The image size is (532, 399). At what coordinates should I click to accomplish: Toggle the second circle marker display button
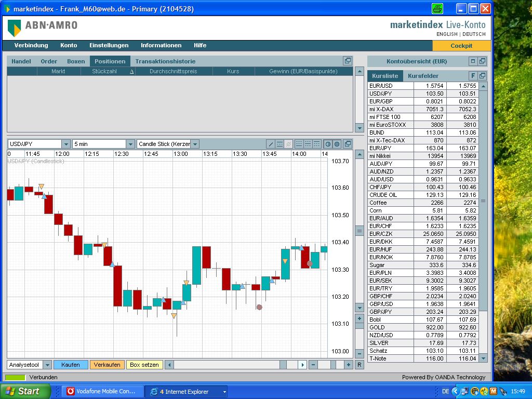tap(337, 144)
